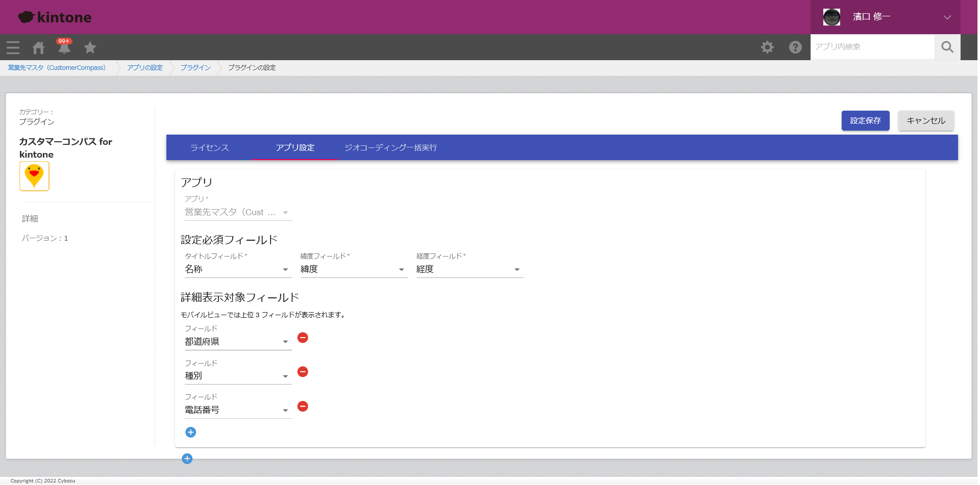Click the 詳細 label in sidebar
Image resolution: width=980 pixels, height=485 pixels.
tap(30, 219)
